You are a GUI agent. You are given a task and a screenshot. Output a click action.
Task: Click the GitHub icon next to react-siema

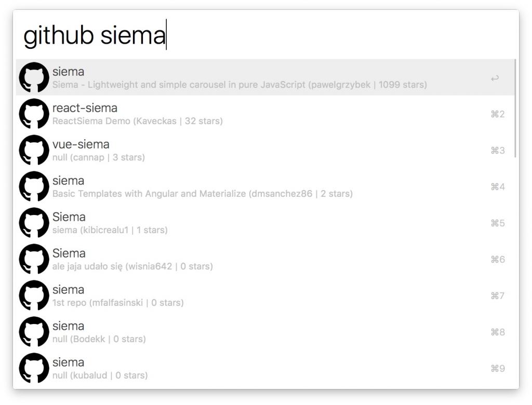(x=34, y=114)
